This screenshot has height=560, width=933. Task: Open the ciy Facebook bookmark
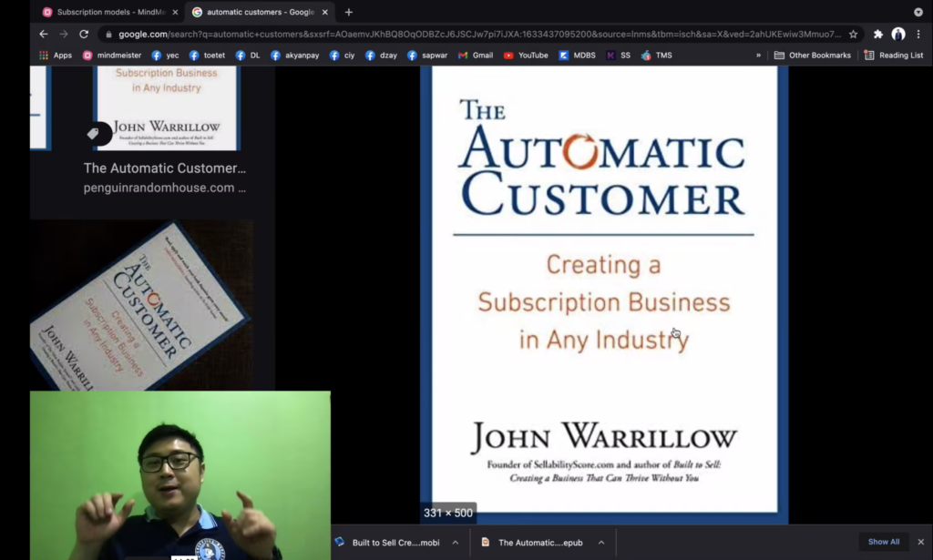(343, 56)
